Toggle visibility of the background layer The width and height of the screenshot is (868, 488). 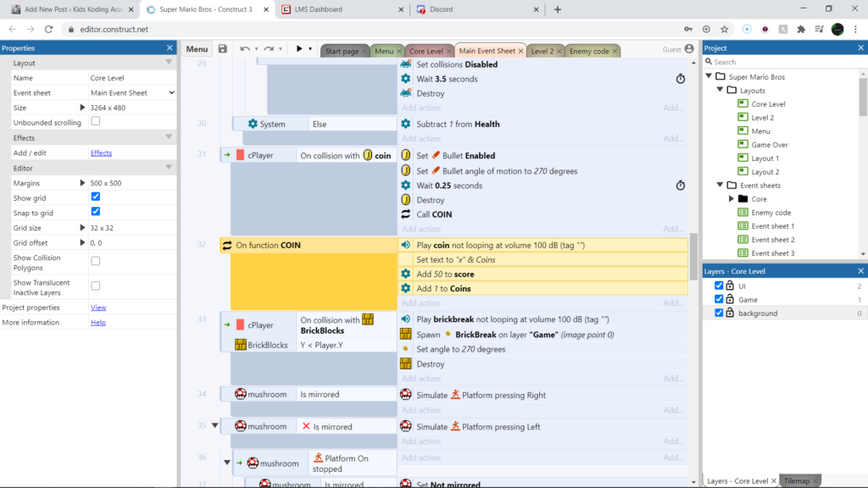(x=719, y=313)
